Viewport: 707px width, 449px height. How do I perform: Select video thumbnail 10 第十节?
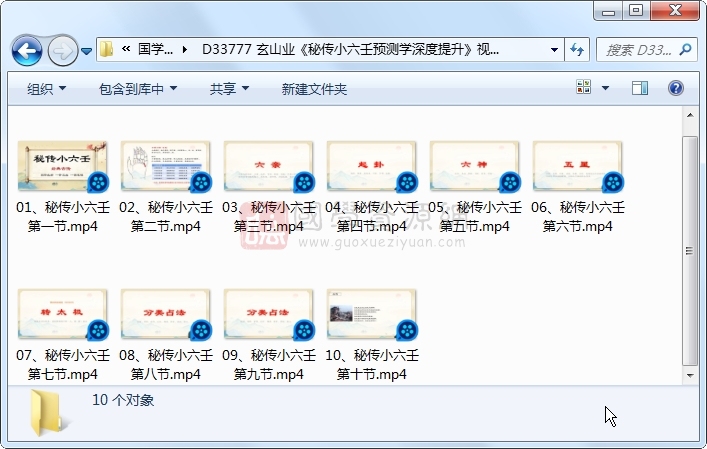372,314
